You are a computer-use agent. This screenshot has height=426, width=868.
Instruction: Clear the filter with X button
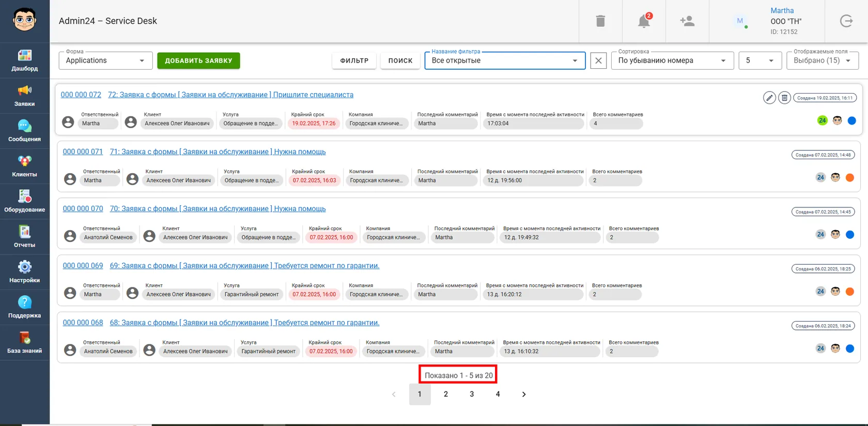pos(598,60)
